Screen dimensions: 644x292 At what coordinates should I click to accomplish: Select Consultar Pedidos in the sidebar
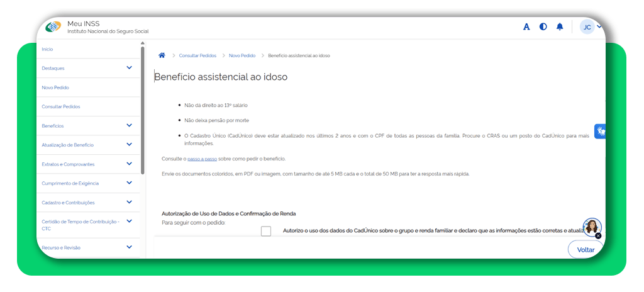[61, 106]
